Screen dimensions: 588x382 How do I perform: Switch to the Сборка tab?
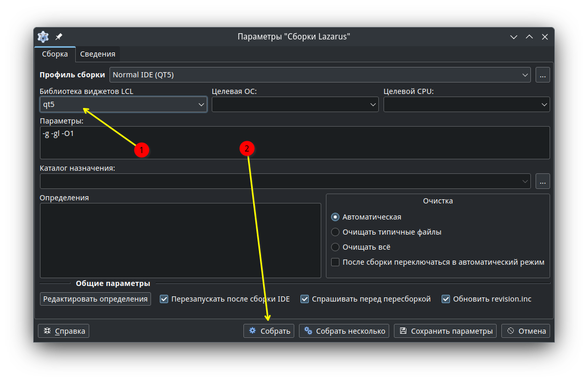pyautogui.click(x=54, y=54)
